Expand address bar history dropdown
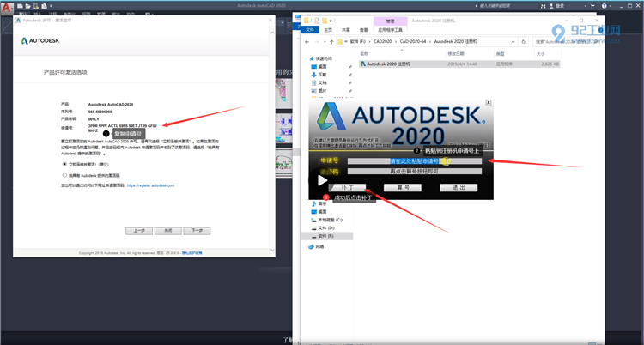The image size is (644, 345). click(513, 42)
